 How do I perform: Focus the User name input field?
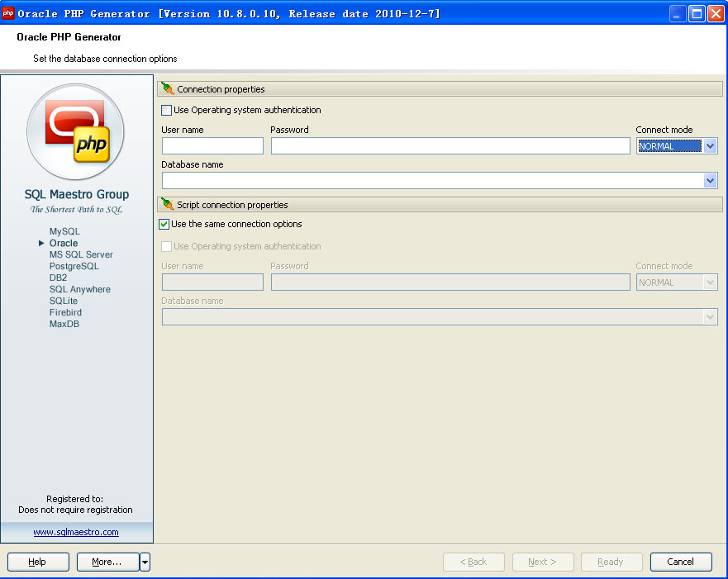(x=212, y=146)
